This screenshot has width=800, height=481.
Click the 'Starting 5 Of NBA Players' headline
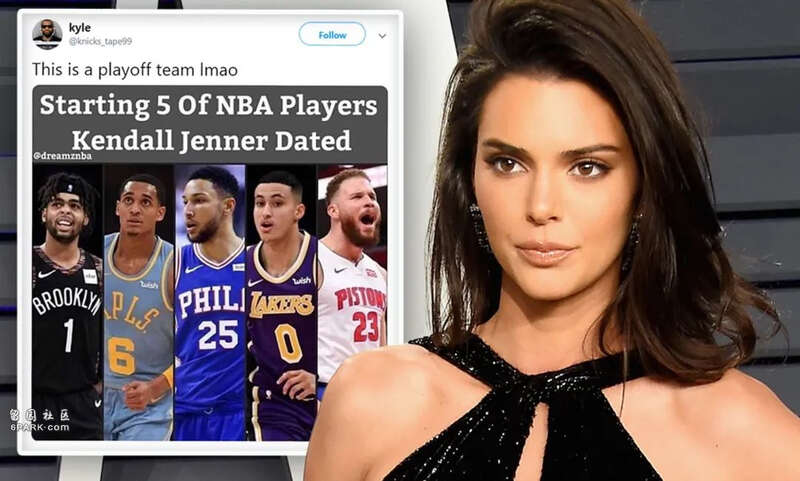point(208,106)
